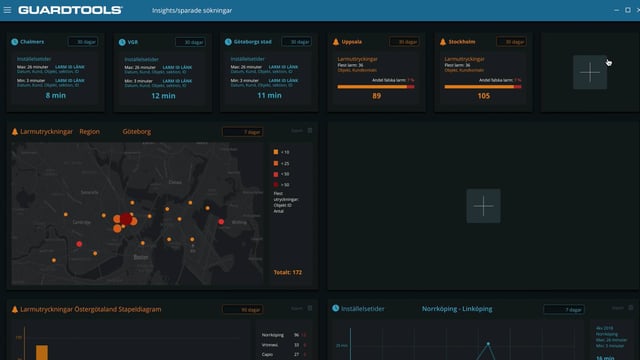This screenshot has width=640, height=360.
Task: Click the clock icon of Inställelsetider Norrköping panel
Action: coord(336,308)
